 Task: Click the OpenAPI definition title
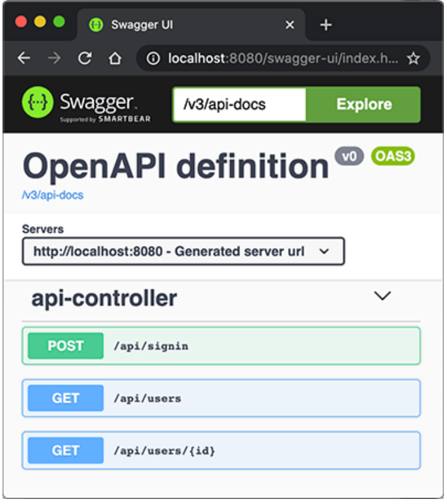tap(176, 166)
